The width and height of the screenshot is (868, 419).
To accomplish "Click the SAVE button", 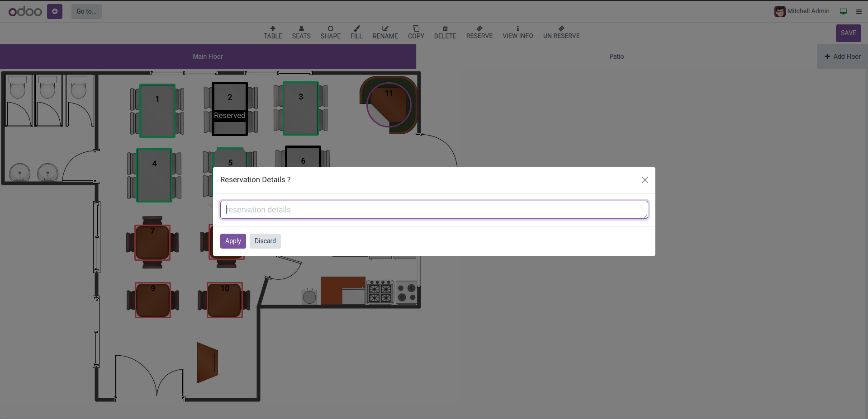I will point(848,33).
